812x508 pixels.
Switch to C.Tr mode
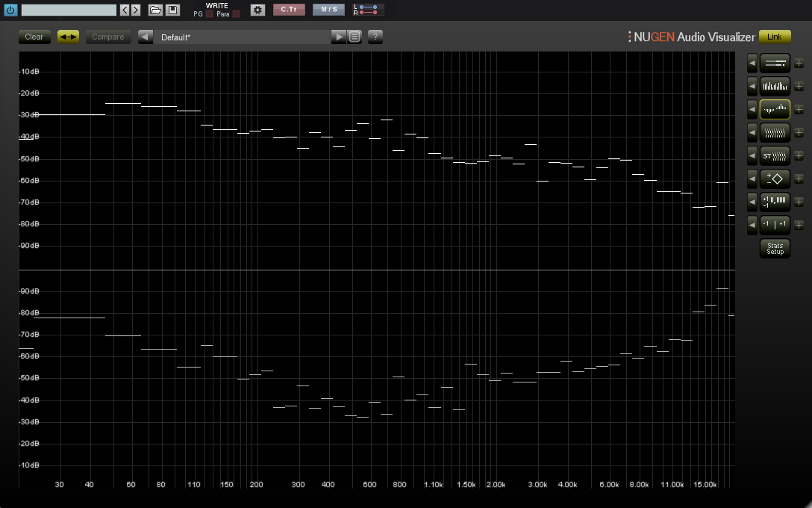pyautogui.click(x=289, y=10)
